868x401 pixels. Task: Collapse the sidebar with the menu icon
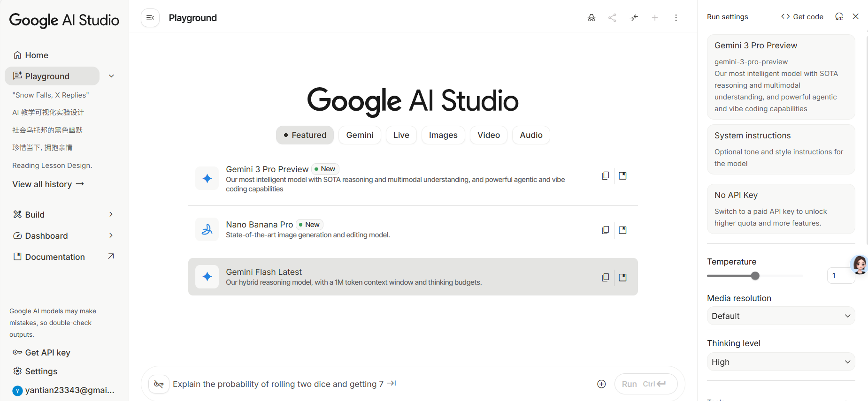point(150,18)
